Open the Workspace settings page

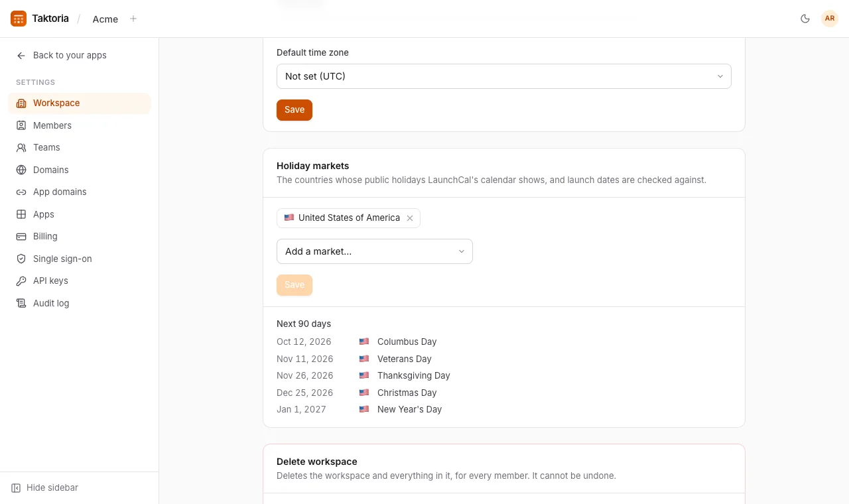click(80, 103)
